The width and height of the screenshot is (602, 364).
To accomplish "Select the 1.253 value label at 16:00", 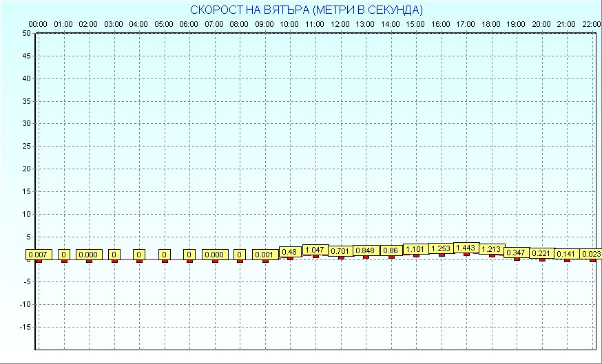I will coord(440,248).
